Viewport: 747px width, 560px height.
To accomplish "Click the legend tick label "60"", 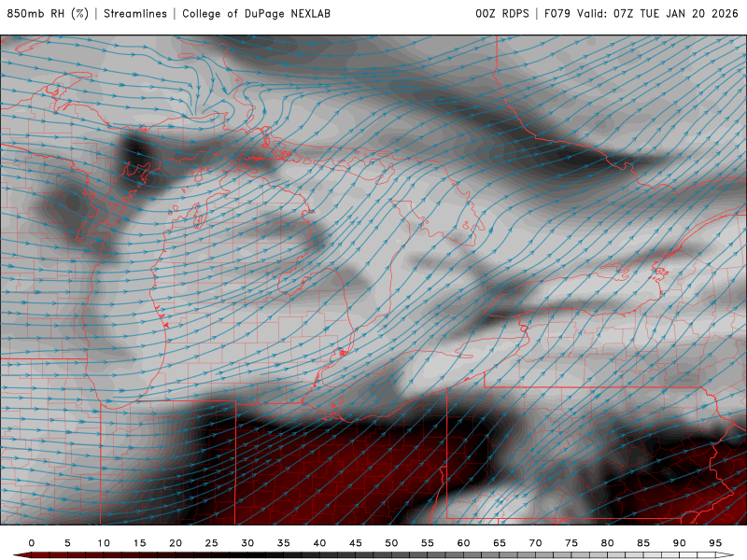I will pos(463,543).
